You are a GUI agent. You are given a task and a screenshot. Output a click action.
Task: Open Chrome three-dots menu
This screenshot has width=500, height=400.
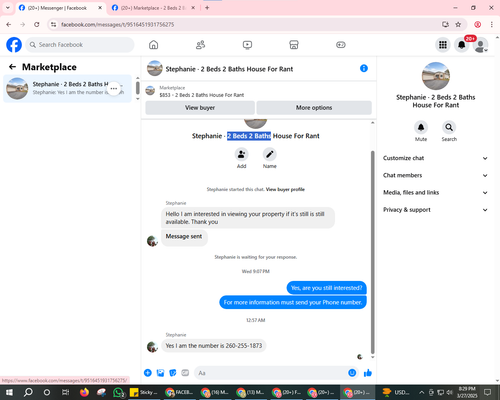click(x=492, y=24)
